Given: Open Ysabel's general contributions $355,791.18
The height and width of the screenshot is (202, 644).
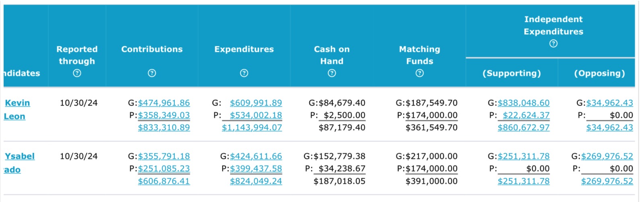Looking at the screenshot, I should click(164, 156).
